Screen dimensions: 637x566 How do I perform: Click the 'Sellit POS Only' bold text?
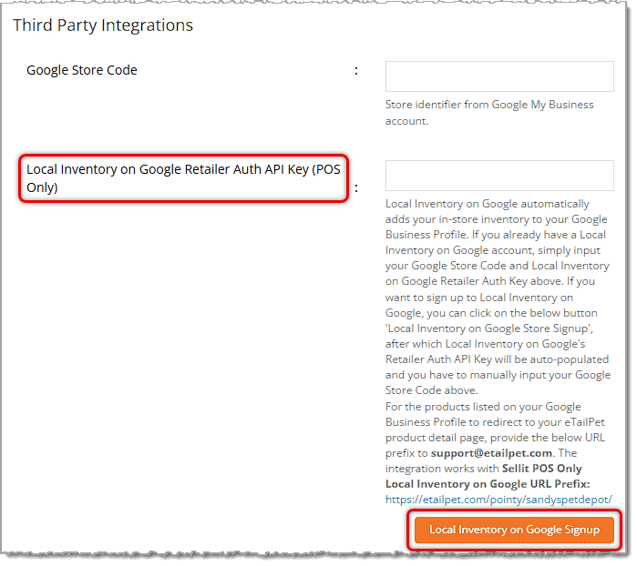tap(542, 468)
